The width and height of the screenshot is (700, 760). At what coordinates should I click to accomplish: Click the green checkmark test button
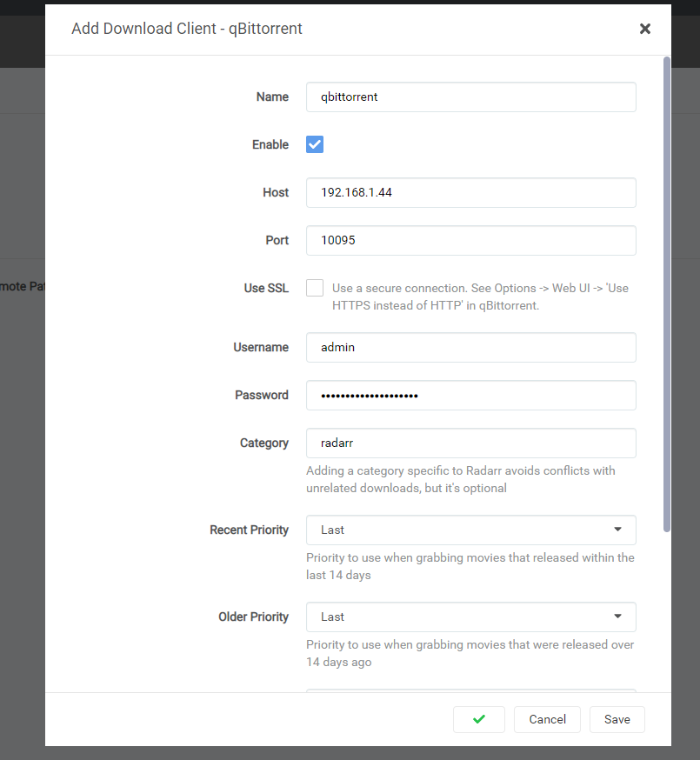tap(478, 719)
